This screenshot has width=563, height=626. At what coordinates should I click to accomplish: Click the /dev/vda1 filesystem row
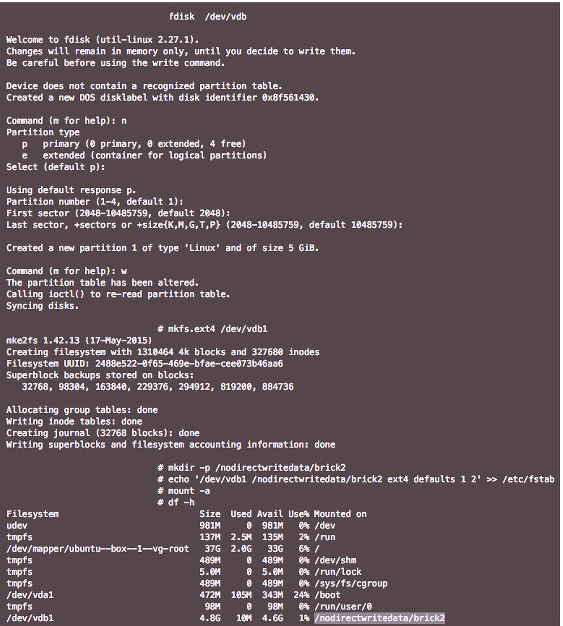click(173, 595)
